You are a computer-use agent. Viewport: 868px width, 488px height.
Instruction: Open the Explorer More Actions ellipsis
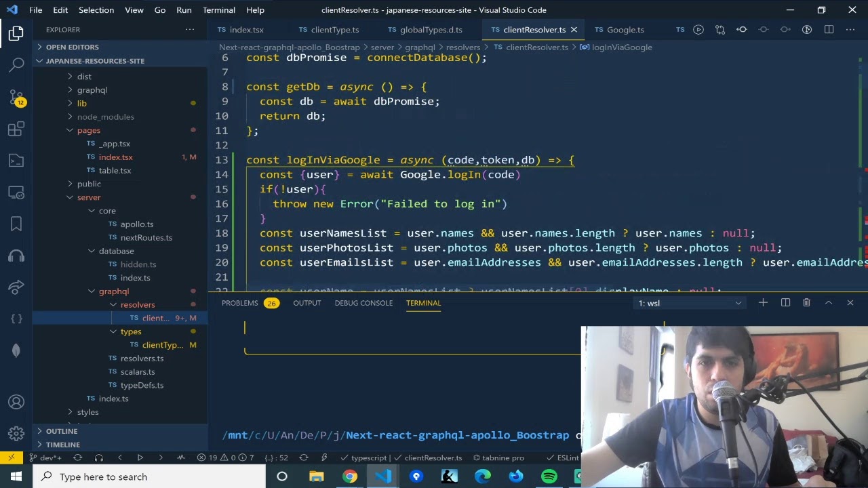(x=190, y=30)
